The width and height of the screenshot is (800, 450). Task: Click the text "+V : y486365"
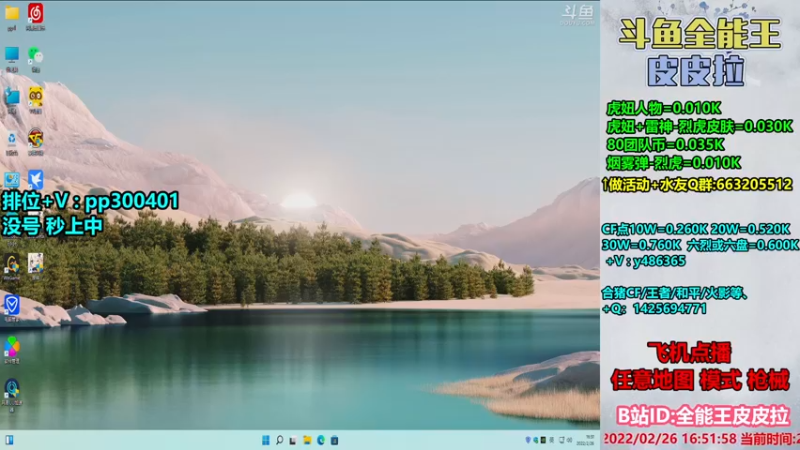click(x=645, y=261)
